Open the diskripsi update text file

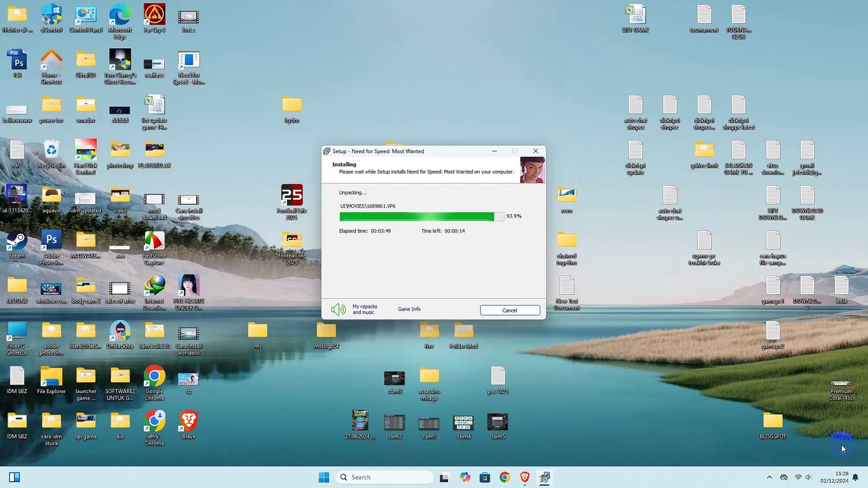pos(635,157)
